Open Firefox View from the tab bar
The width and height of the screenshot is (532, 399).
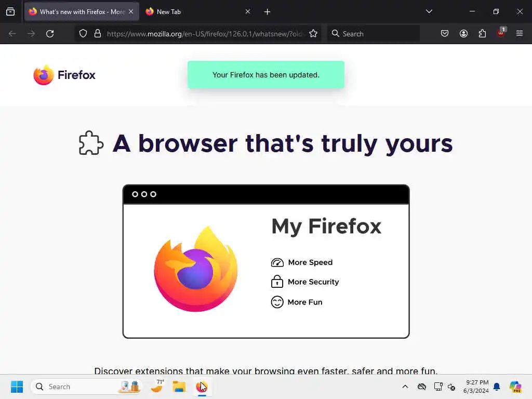[10, 12]
